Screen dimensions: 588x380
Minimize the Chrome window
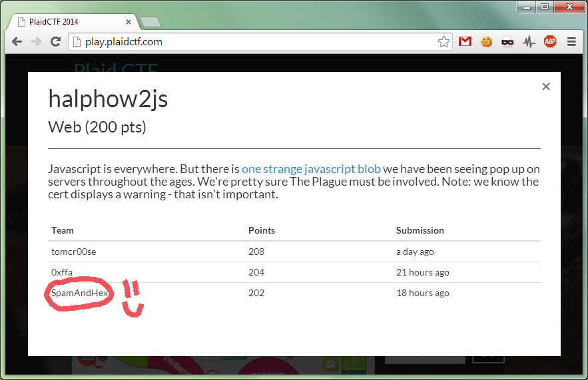pyautogui.click(x=527, y=7)
